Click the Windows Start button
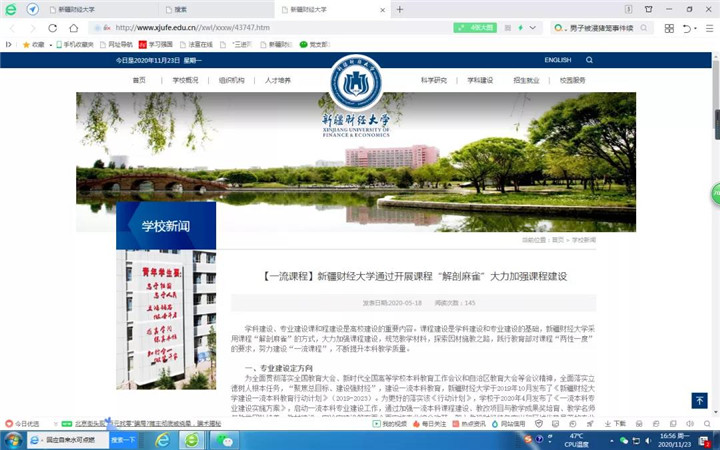Image resolution: width=720 pixels, height=450 pixels. 14,439
